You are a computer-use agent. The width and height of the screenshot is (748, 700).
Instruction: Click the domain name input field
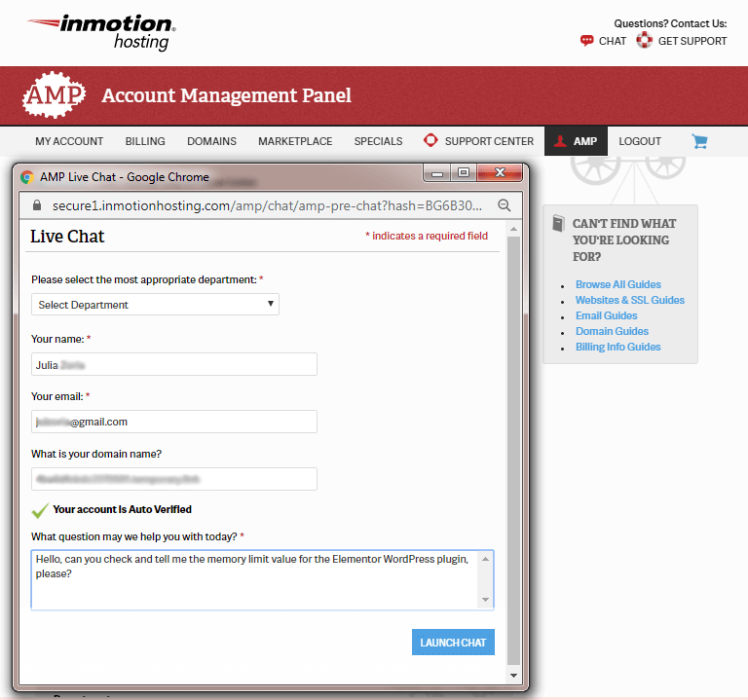point(174,479)
